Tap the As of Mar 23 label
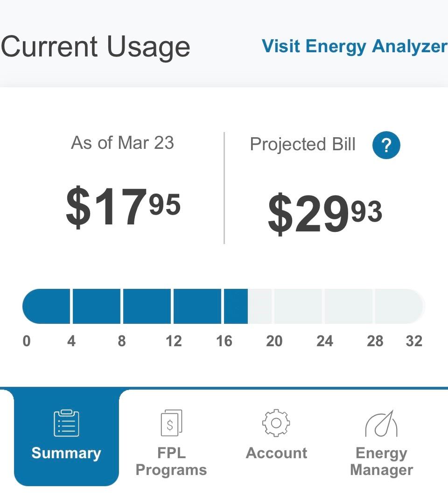Viewport: 448px width, 503px height. [x=122, y=143]
